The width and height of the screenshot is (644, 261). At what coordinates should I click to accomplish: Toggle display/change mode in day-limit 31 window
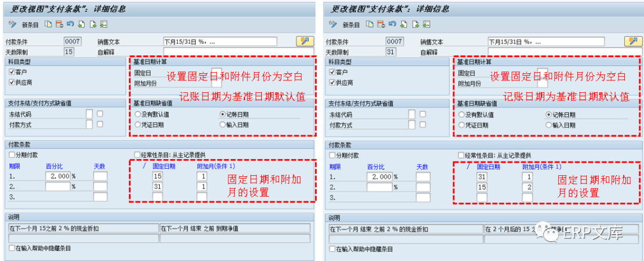333,24
